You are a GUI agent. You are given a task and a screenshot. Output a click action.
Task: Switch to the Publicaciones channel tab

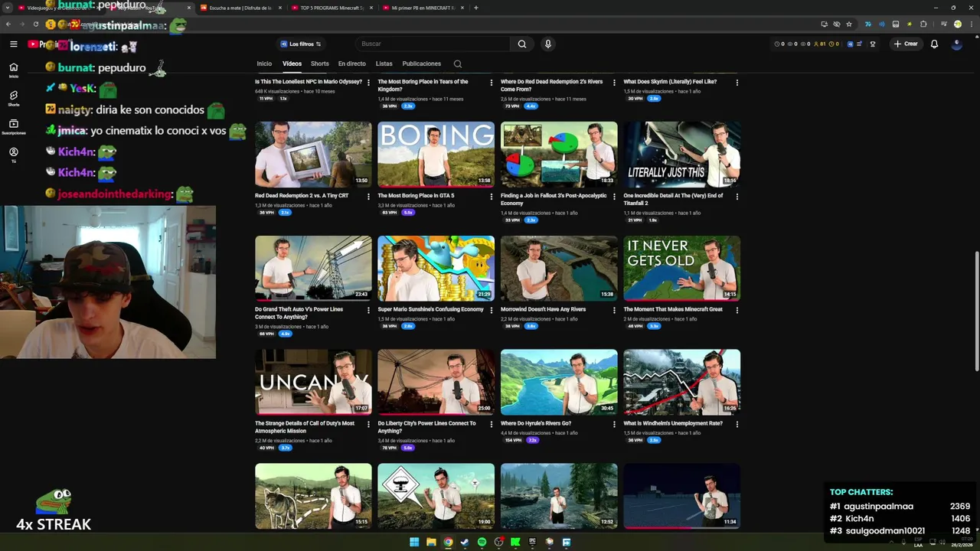tap(421, 64)
